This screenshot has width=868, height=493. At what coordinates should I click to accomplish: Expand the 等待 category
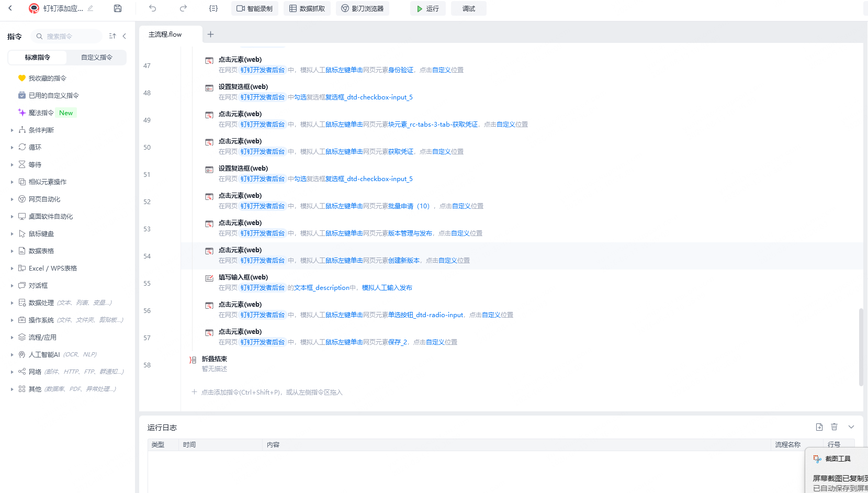[x=12, y=164]
